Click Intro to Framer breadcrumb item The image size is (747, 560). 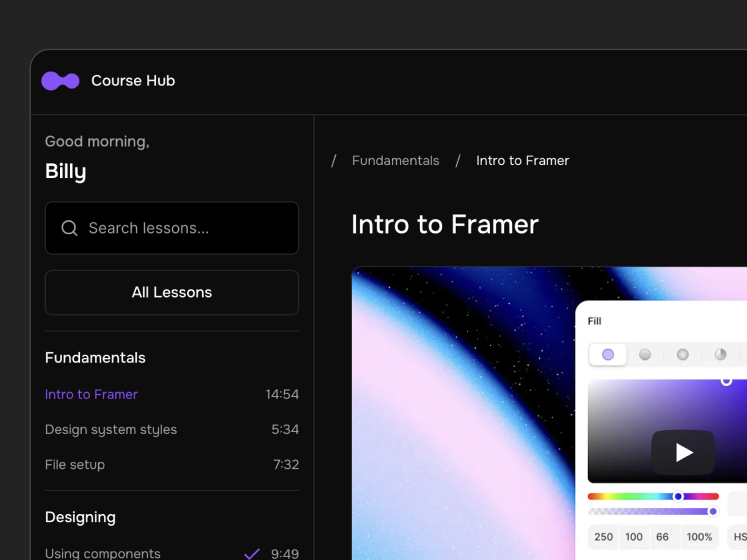[x=522, y=161]
